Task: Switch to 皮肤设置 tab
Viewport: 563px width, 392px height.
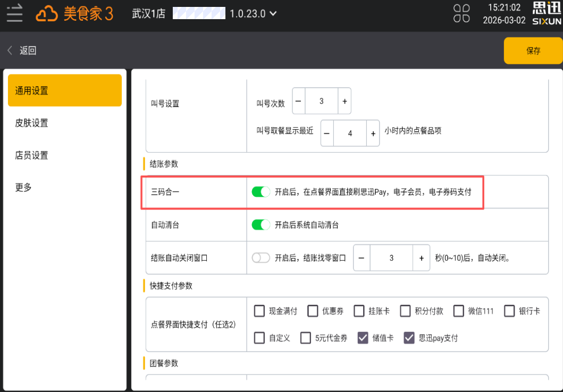Action: (x=32, y=123)
